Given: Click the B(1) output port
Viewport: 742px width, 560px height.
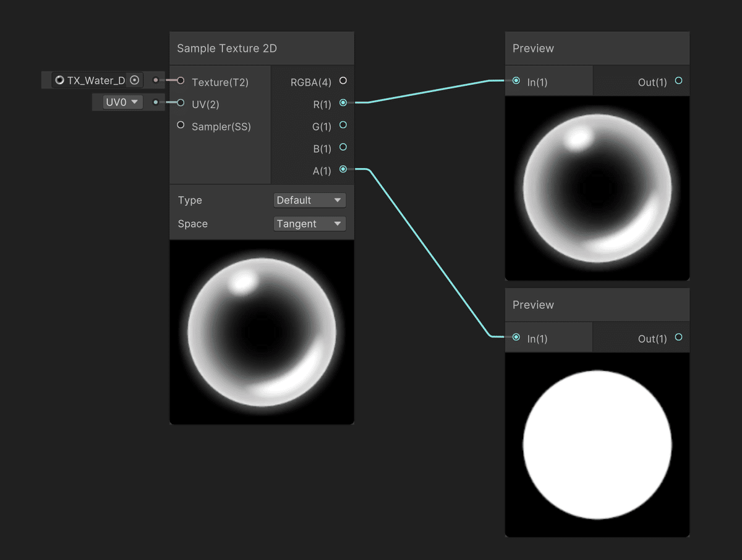Looking at the screenshot, I should click(x=343, y=147).
